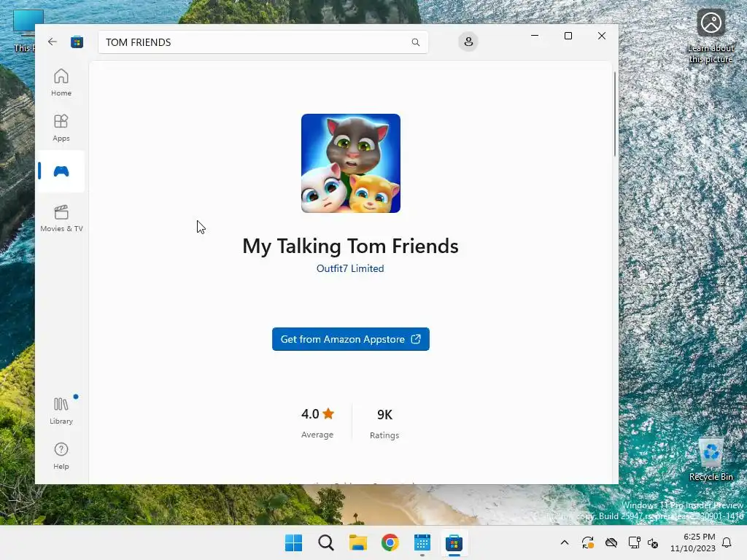The image size is (747, 560).
Task: Open Library in the sidebar
Action: pyautogui.click(x=61, y=411)
